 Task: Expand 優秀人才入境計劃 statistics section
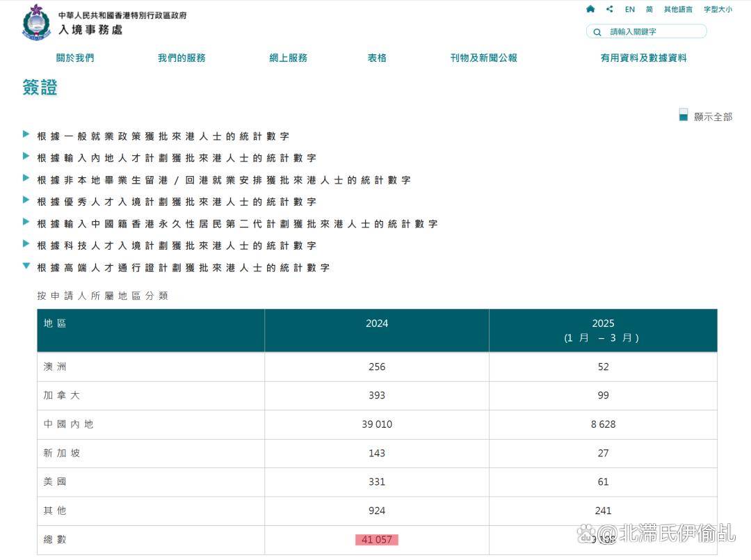(176, 202)
